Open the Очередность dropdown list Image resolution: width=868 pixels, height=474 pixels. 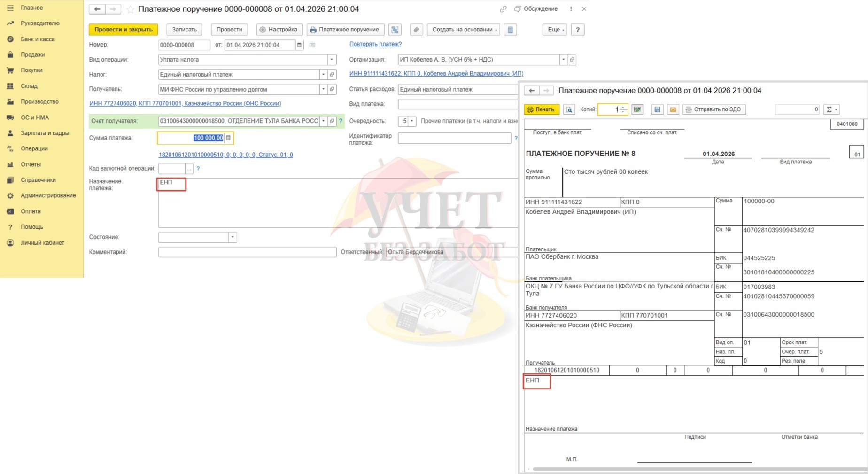pos(412,121)
